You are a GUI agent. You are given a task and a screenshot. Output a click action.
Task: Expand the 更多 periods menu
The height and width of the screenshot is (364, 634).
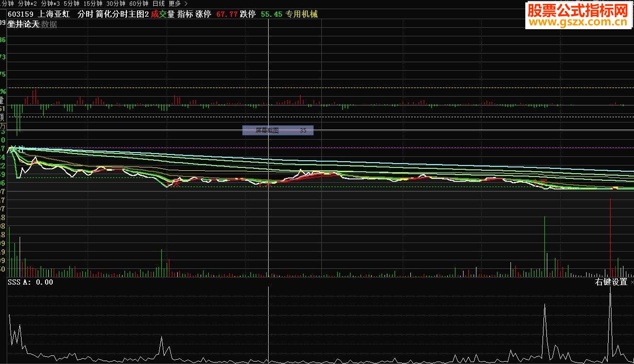pyautogui.click(x=178, y=3)
